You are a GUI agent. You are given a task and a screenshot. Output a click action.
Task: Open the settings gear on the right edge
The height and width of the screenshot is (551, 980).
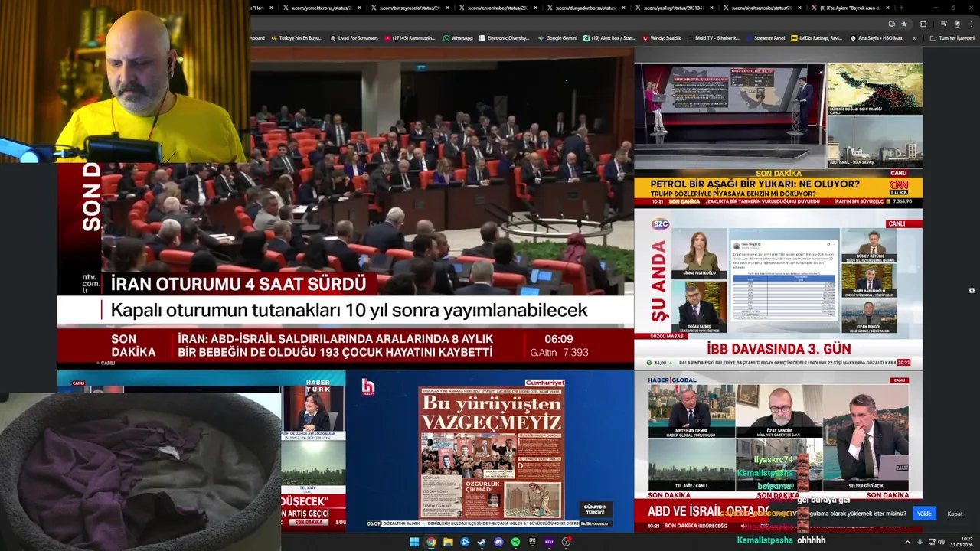click(x=972, y=291)
